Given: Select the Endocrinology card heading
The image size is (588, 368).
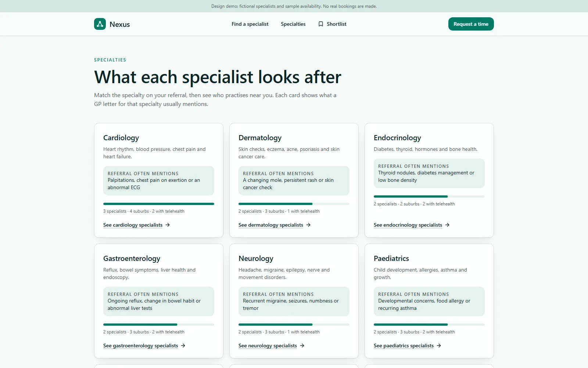Looking at the screenshot, I should pyautogui.click(x=397, y=138).
